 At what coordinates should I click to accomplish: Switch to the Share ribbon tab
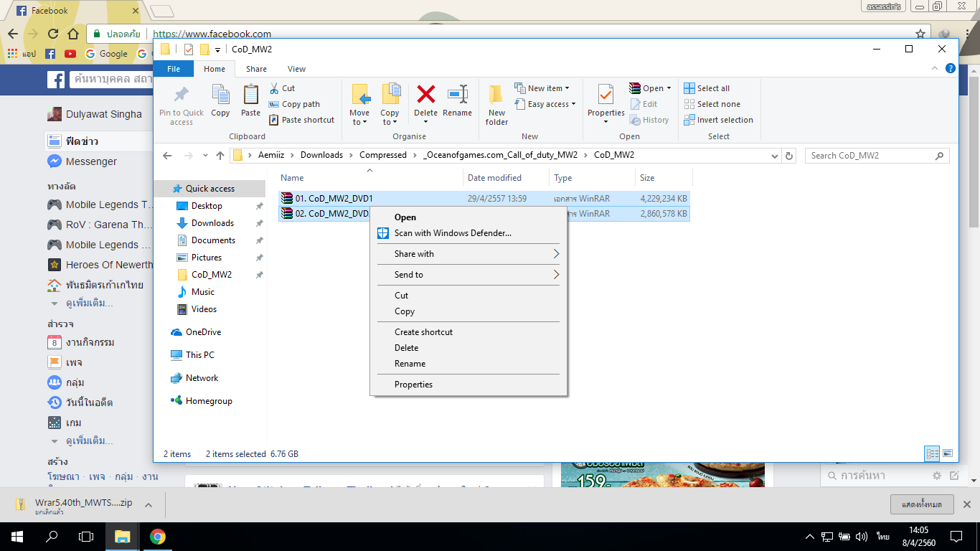[x=256, y=69]
